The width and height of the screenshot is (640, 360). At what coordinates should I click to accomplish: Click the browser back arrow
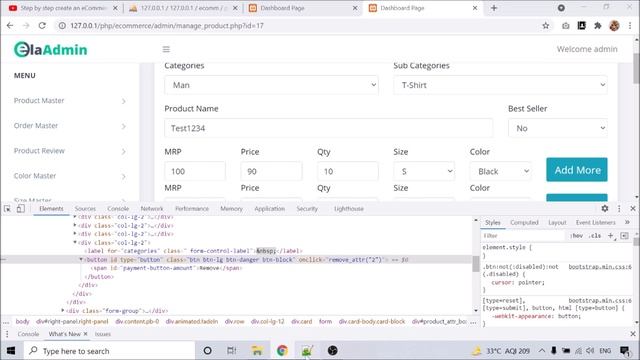10,26
